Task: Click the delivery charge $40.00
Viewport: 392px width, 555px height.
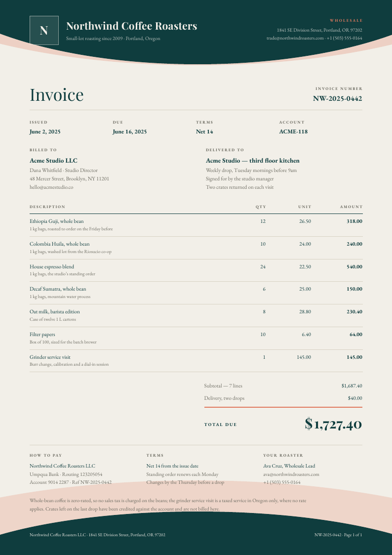Action: pos(355,398)
